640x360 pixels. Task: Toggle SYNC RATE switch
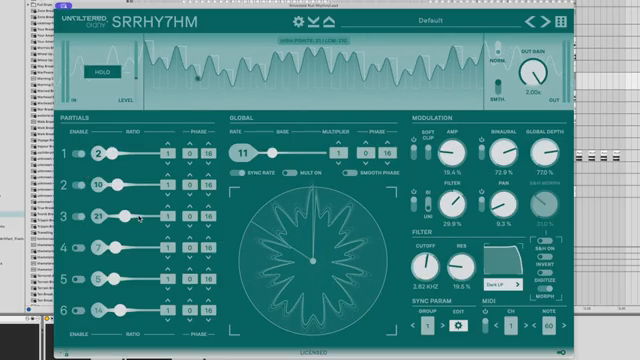point(237,173)
